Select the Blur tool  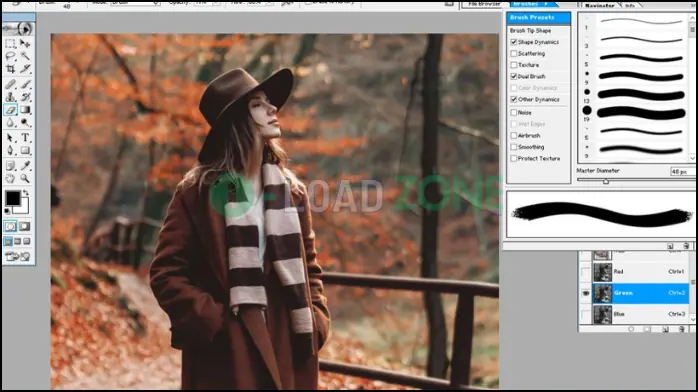[11, 122]
